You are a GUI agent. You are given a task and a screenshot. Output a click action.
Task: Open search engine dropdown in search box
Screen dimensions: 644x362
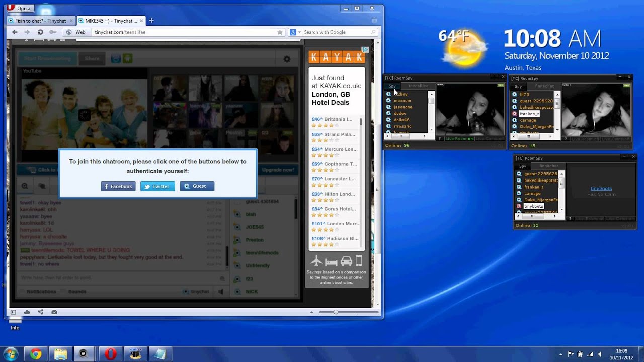295,32
